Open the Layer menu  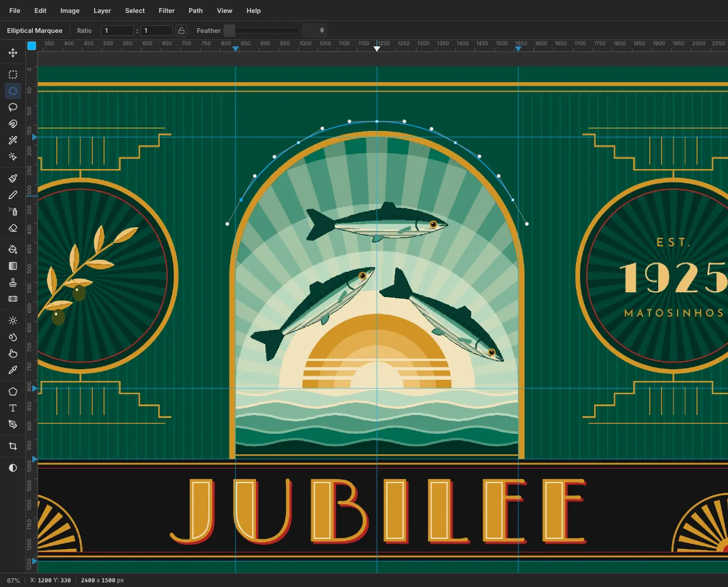coord(102,11)
